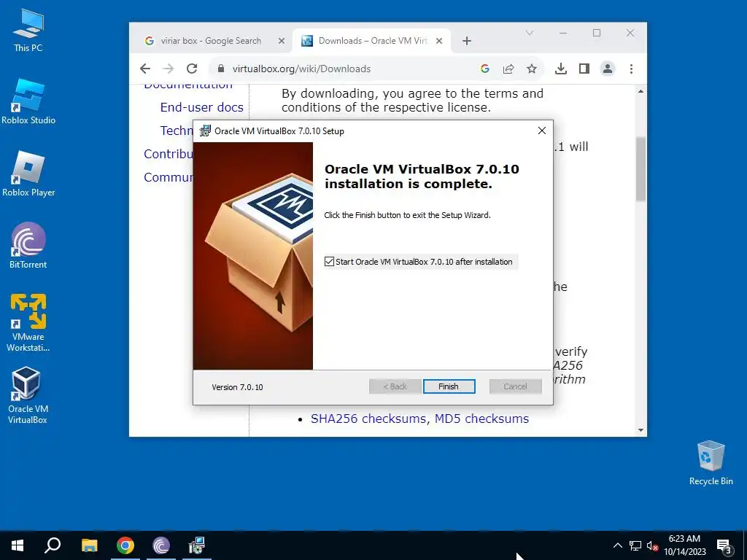Click the page scroll down arrow

(x=640, y=430)
